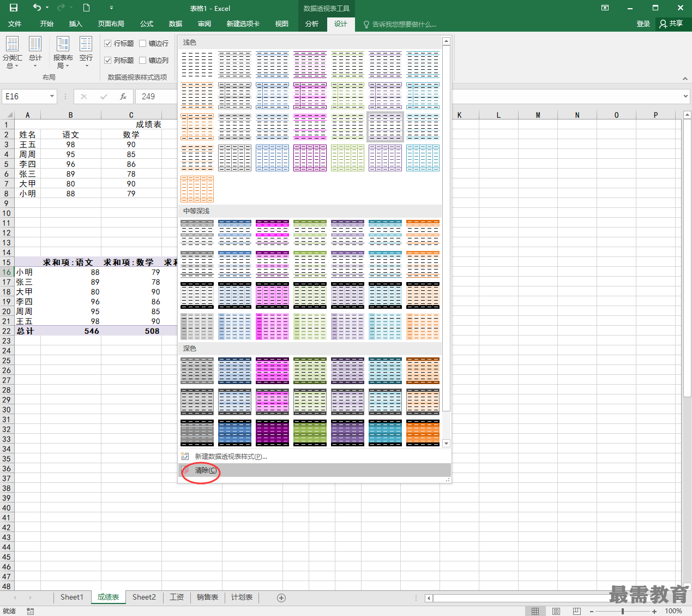Image resolution: width=692 pixels, height=616 pixels.
Task: Click the previous sheet navigation arrow
Action: click(15, 598)
